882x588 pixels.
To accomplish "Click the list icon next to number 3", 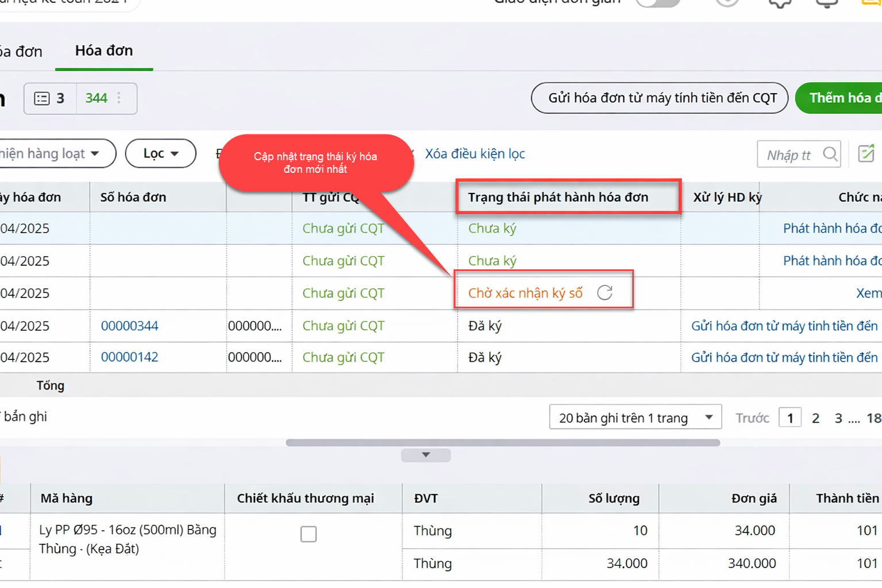I will point(42,99).
